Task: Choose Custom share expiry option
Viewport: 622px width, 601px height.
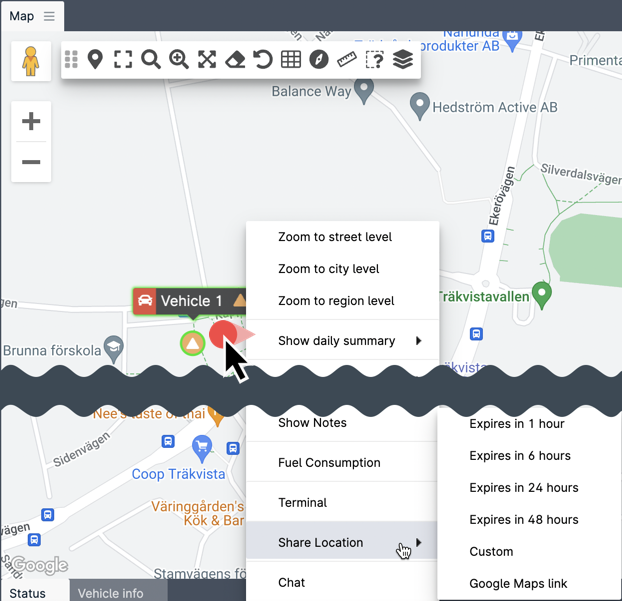Action: click(x=529, y=551)
